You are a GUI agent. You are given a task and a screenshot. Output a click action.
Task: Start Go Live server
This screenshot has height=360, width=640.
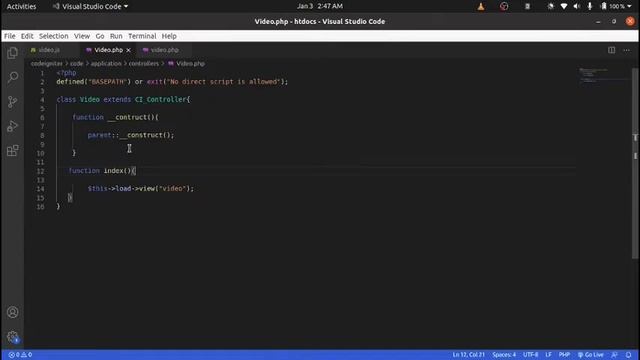591,355
